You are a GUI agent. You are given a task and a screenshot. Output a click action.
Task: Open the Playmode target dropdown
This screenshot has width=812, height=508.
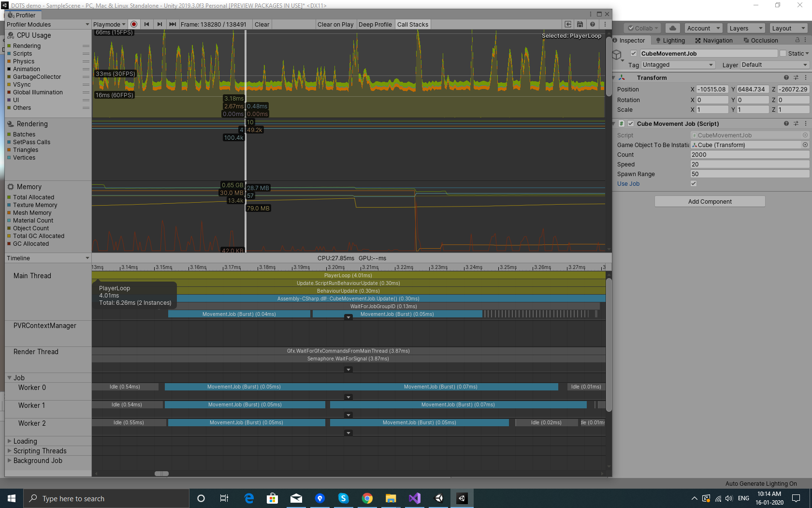point(109,24)
